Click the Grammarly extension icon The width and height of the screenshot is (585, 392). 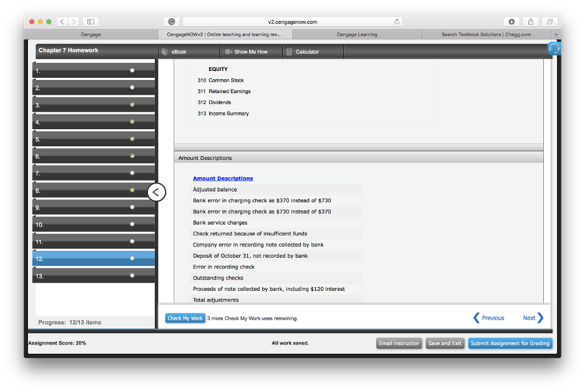click(171, 22)
